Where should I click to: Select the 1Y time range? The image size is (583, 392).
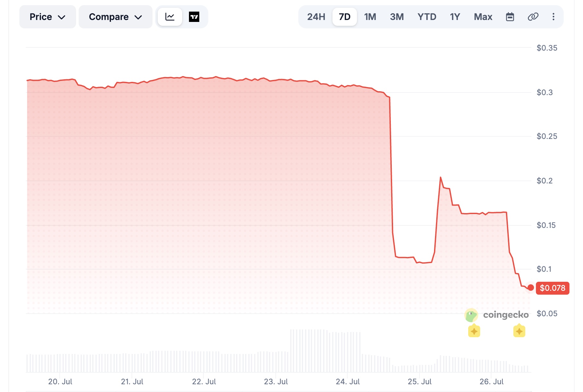(x=455, y=17)
